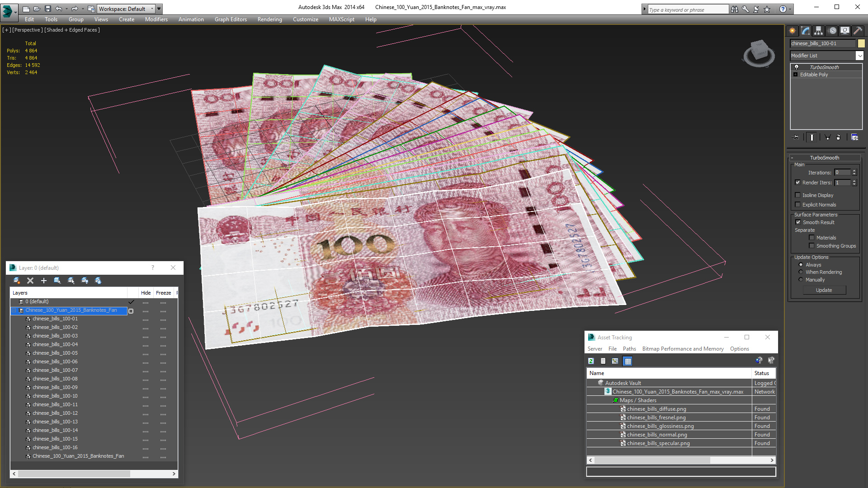Open the Create command panel tab

click(x=793, y=31)
